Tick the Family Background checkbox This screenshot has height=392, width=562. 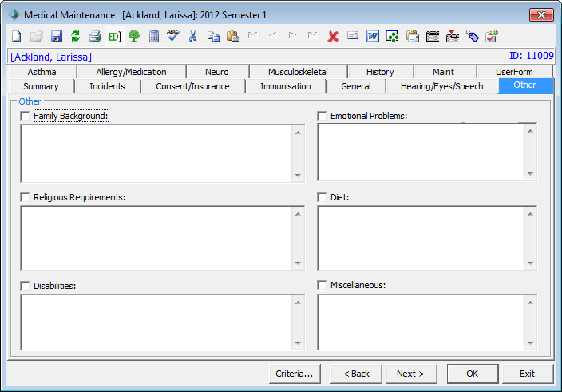click(x=25, y=116)
